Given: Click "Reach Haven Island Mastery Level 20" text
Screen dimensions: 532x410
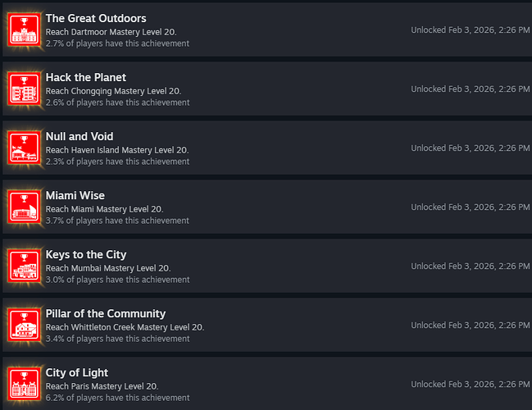Looking at the screenshot, I should (117, 150).
